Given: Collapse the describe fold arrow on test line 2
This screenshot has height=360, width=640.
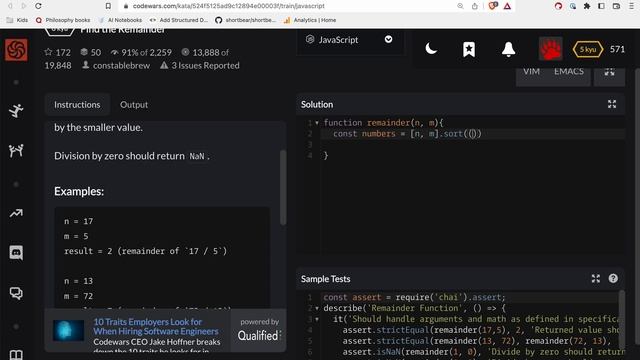Looking at the screenshot, I should coord(317,308).
